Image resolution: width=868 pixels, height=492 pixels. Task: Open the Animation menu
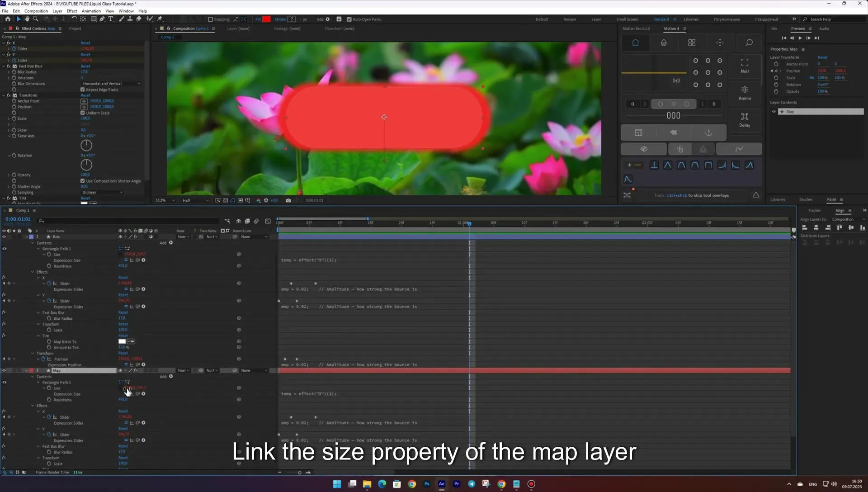tap(91, 11)
